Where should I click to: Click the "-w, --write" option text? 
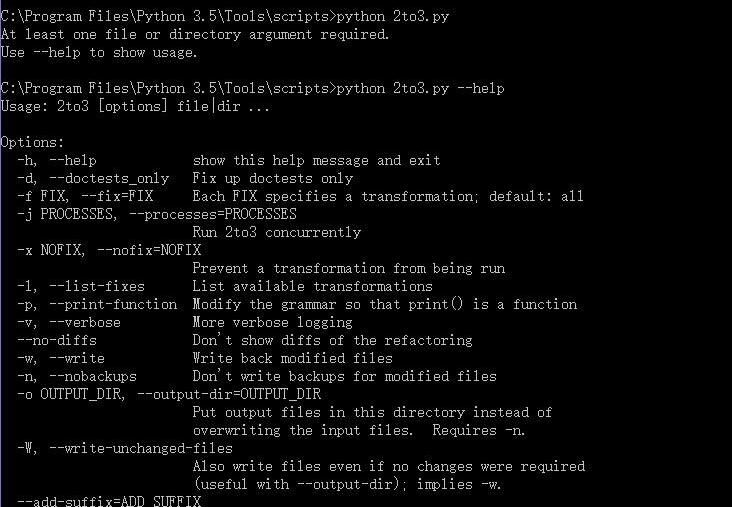click(x=60, y=359)
